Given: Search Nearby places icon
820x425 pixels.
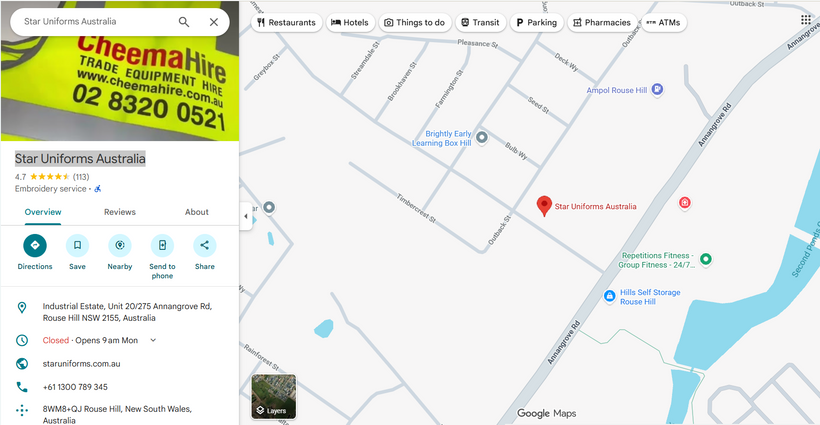Looking at the screenshot, I should click(120, 246).
